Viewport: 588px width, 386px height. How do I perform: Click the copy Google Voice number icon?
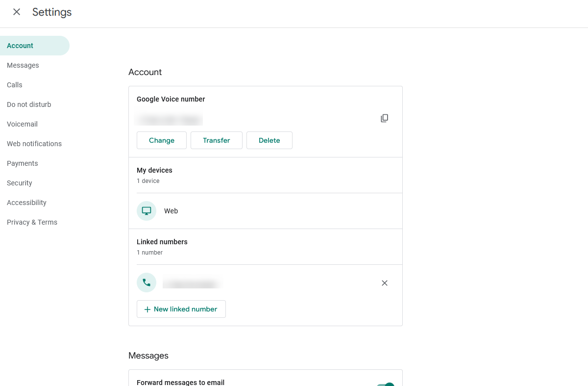tap(384, 118)
